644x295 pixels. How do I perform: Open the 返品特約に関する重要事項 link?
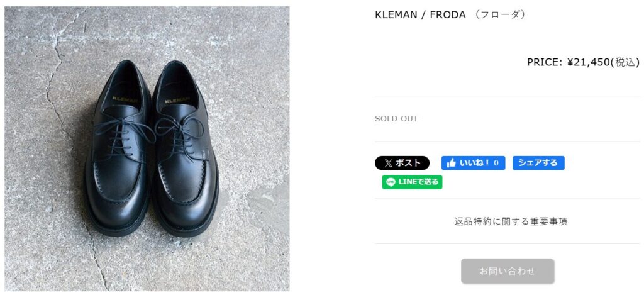(511, 221)
